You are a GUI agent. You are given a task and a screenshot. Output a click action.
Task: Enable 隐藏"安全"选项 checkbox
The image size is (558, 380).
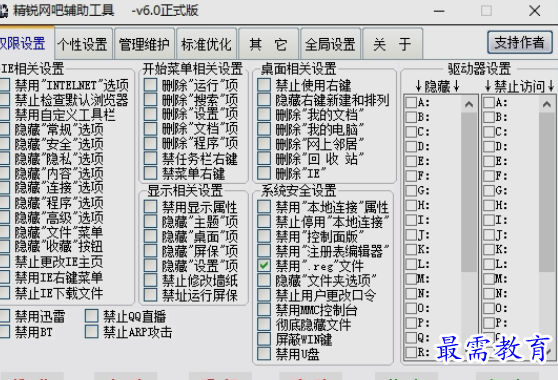click(4, 144)
